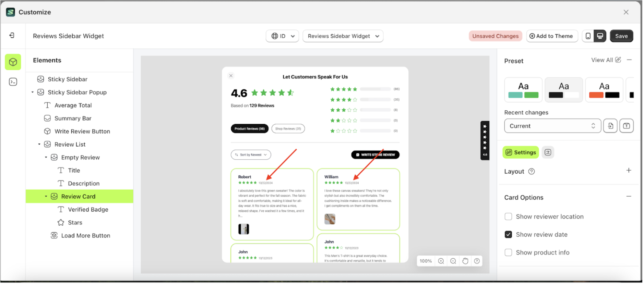Uncheck Show review date checkbox
Screen dimensions: 644x285
tap(508, 235)
